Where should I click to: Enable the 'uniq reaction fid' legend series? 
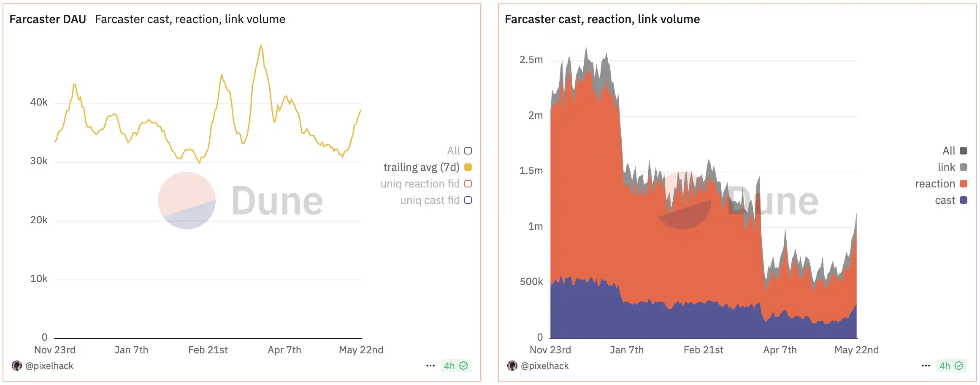click(468, 184)
